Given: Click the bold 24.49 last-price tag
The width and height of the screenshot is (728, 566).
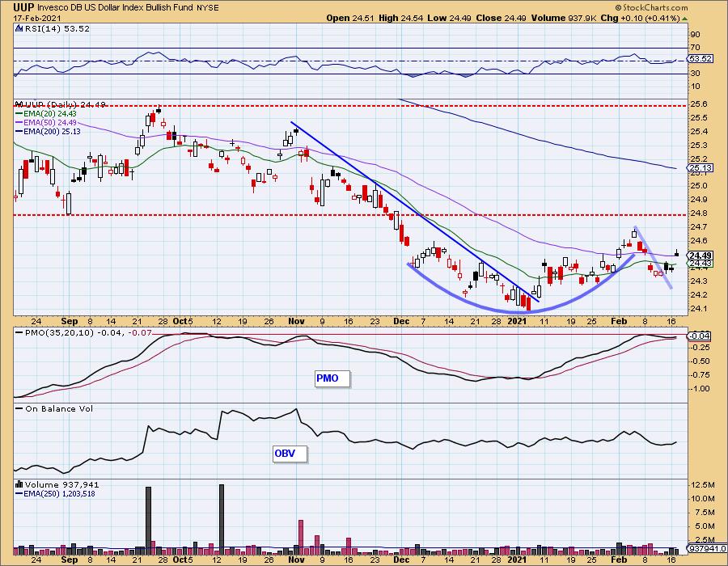Looking at the screenshot, I should pyautogui.click(x=700, y=256).
